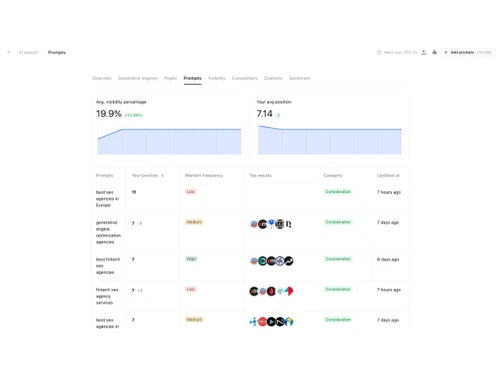Open prompt 'best fintech seo agencies'

(x=108, y=266)
